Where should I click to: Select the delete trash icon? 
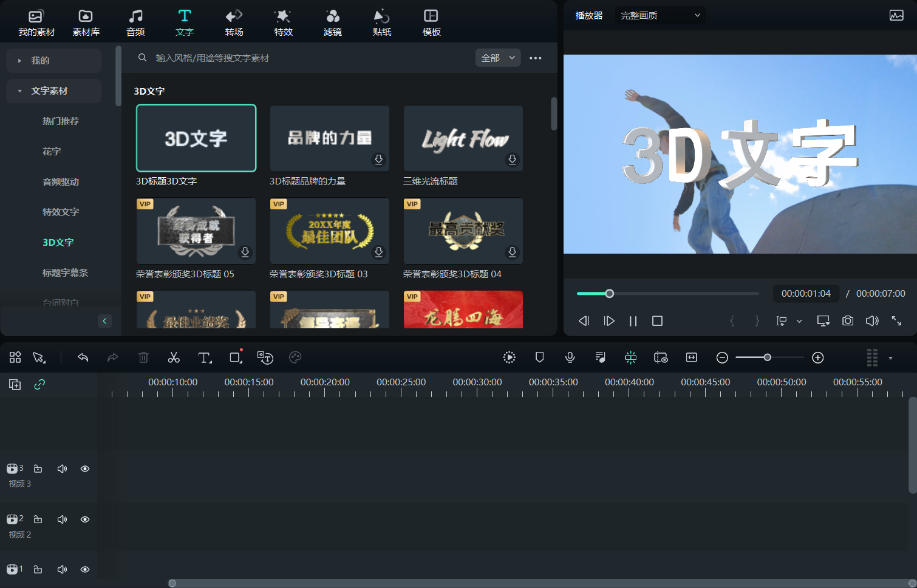143,357
